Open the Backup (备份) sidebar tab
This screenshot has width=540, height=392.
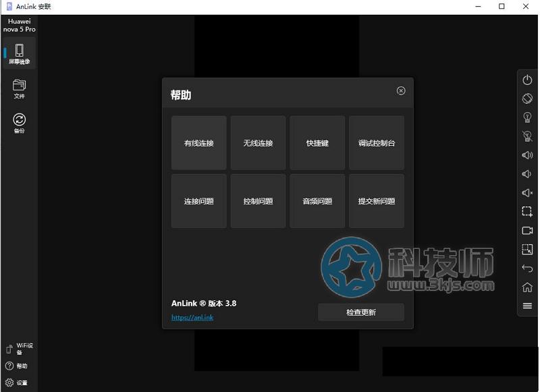[x=20, y=123]
